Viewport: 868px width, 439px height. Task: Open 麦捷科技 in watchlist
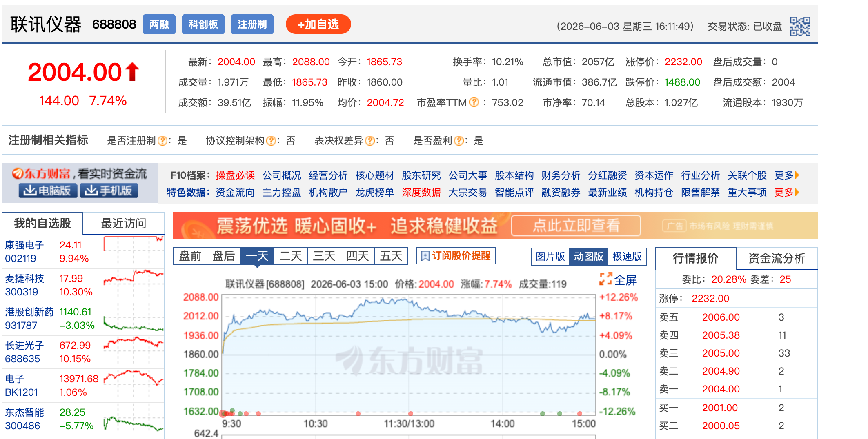[24, 278]
